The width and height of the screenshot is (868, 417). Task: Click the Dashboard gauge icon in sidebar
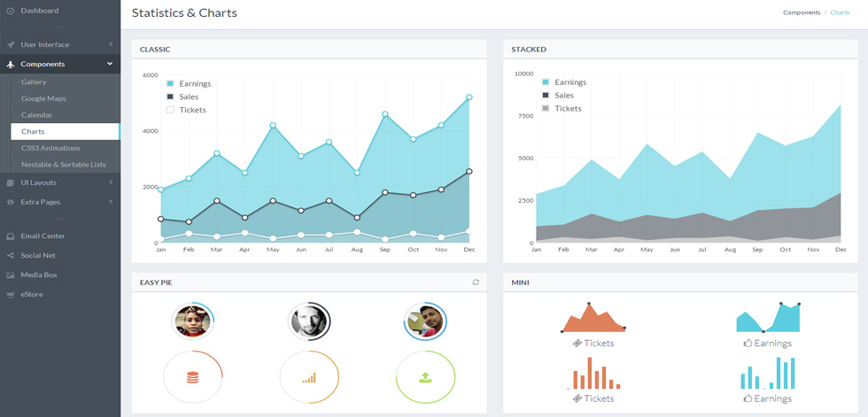10,11
